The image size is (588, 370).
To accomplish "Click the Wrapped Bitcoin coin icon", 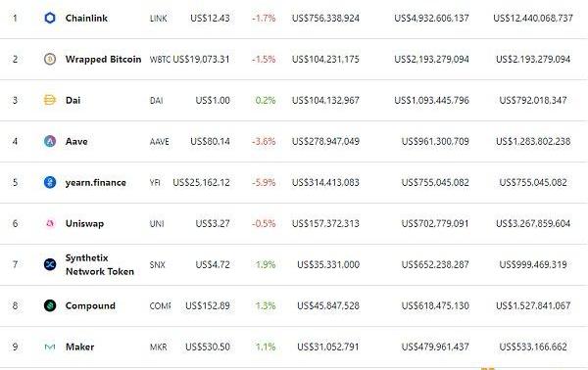I will 50,59.
